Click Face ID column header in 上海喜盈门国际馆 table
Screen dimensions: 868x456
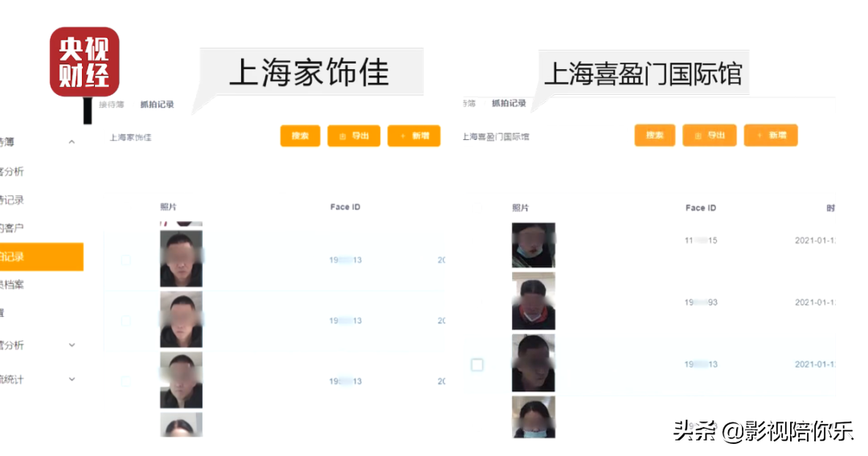click(x=701, y=207)
